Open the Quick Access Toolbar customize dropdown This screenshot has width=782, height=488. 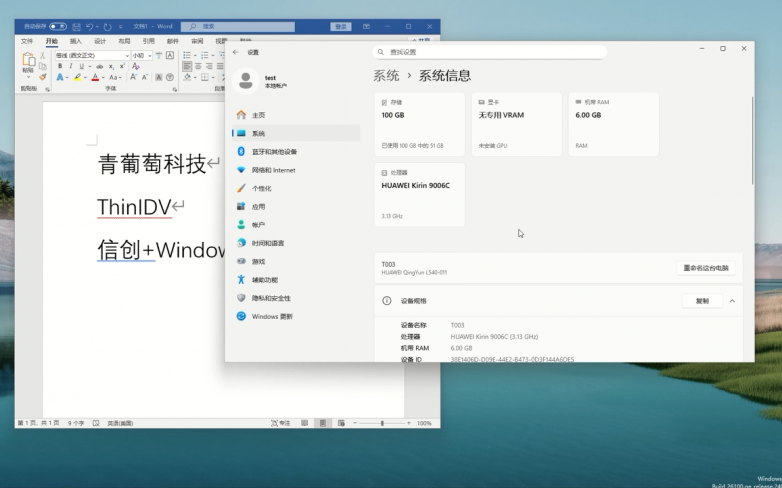click(x=120, y=27)
